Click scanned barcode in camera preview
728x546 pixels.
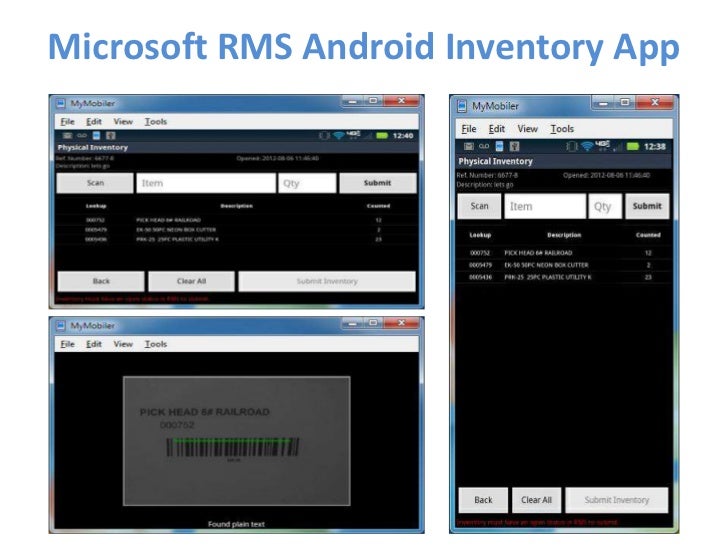point(232,447)
